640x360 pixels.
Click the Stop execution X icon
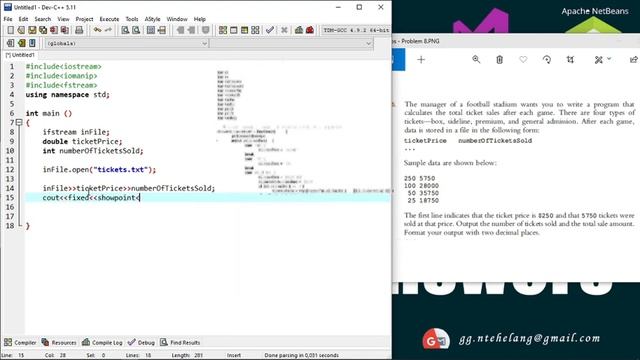[284, 30]
